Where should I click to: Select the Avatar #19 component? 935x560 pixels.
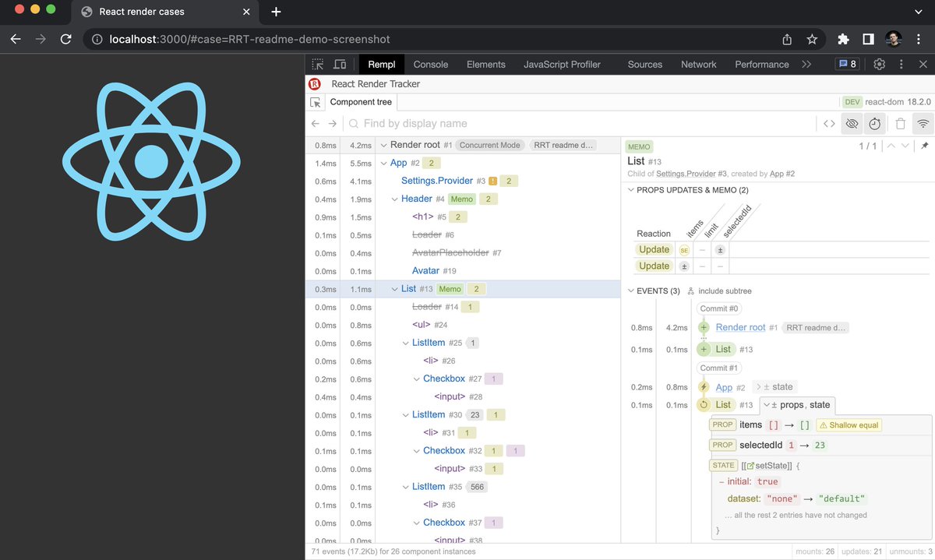tap(425, 271)
